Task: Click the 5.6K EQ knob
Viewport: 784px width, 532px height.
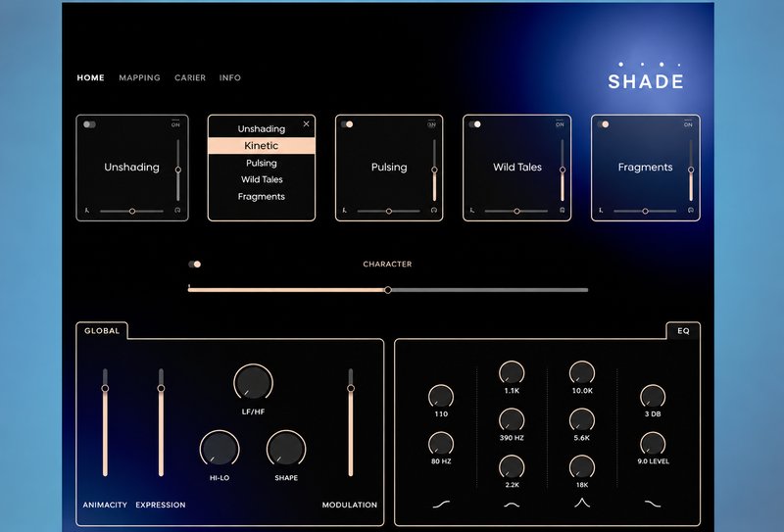Action: point(582,420)
